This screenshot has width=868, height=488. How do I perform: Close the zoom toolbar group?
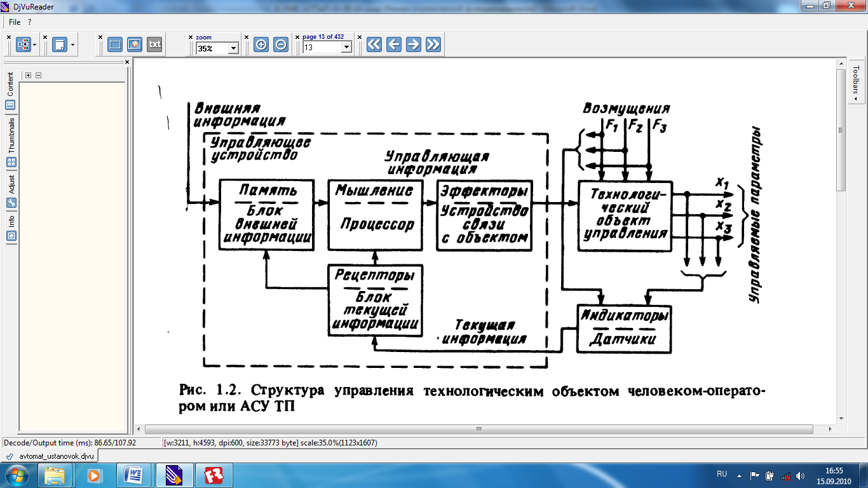pyautogui.click(x=191, y=37)
